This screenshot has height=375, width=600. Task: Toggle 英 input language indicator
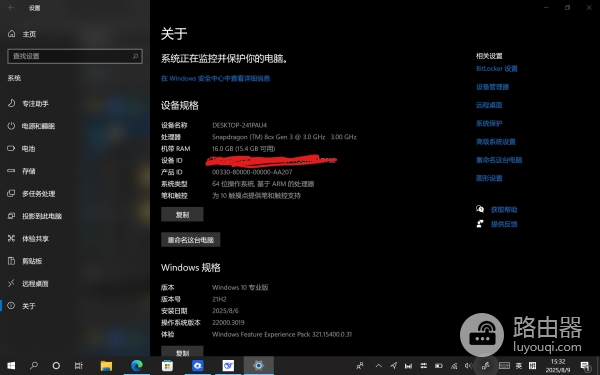pyautogui.click(x=518, y=366)
